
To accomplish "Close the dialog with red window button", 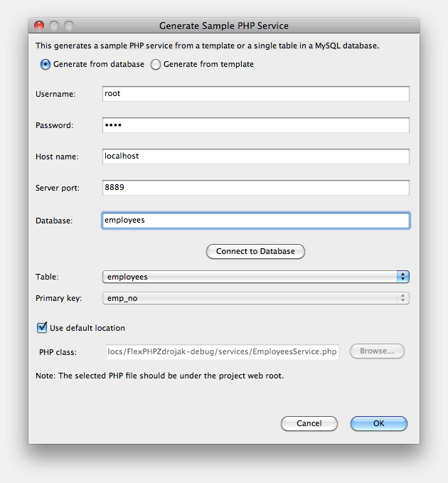I will [39, 26].
